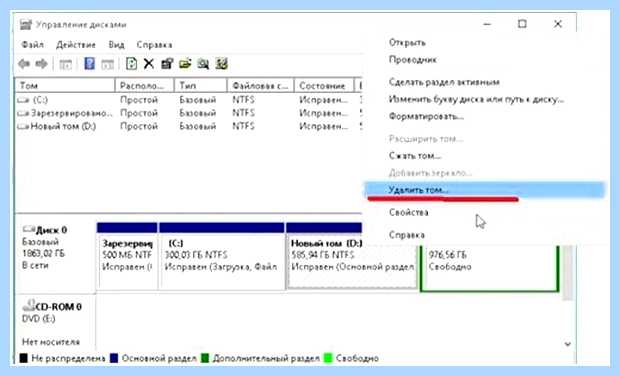Image resolution: width=620 pixels, height=376 pixels.
Task: Sort by the Тип column header
Action: coord(201,85)
